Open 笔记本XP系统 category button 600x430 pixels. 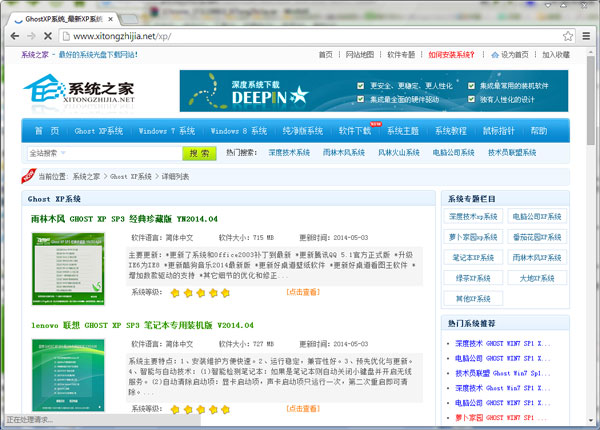point(473,257)
